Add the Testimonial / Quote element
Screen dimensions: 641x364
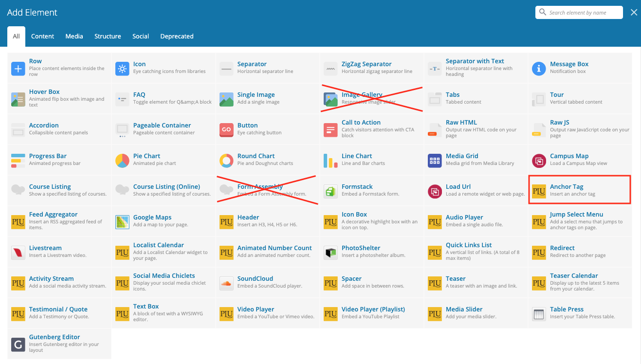(x=59, y=314)
